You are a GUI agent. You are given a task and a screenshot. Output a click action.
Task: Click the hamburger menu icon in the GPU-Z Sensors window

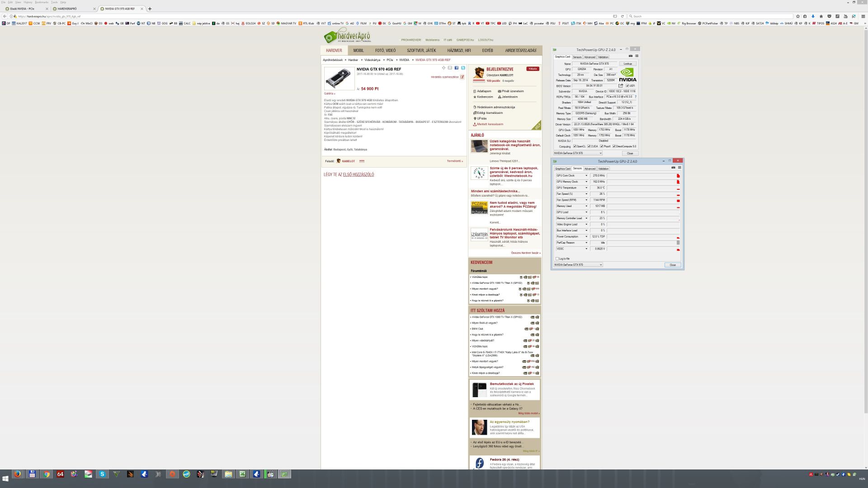[x=679, y=168]
